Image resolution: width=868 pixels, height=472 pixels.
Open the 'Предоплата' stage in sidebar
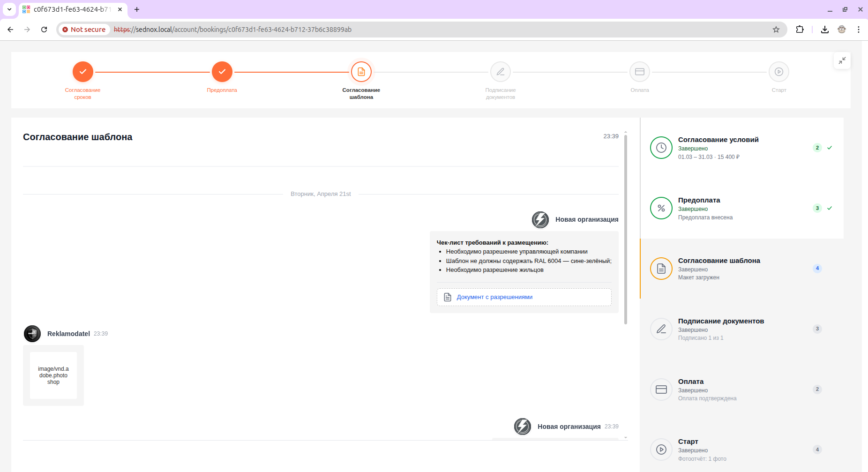pos(741,208)
